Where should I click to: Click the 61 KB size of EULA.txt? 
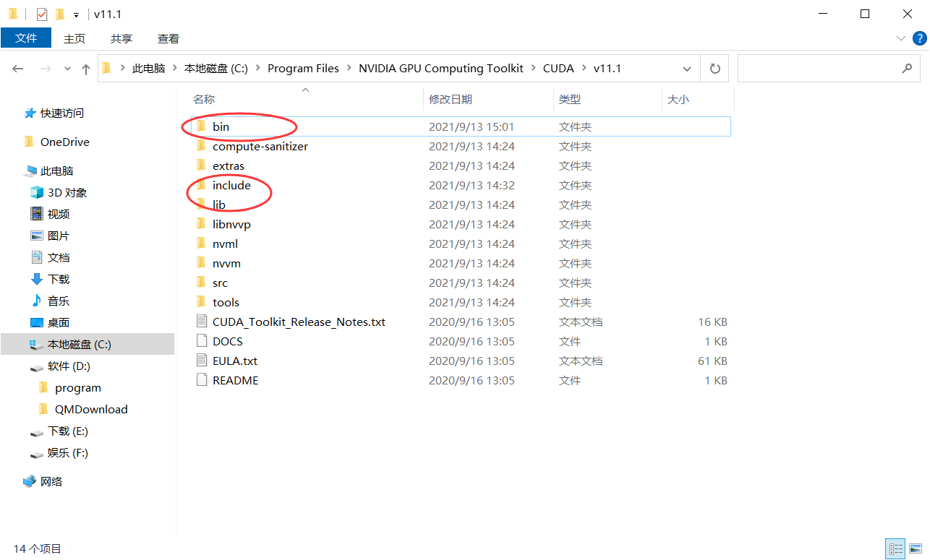[712, 361]
